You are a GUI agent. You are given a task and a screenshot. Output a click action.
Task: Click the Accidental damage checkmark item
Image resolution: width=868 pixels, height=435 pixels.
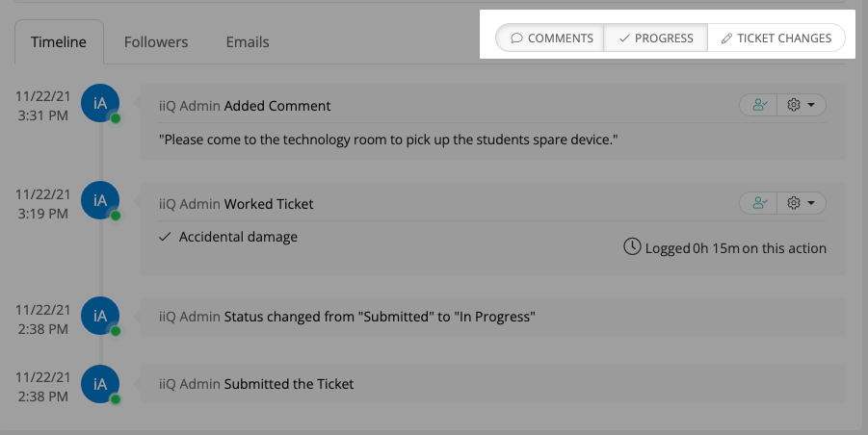[x=229, y=237]
